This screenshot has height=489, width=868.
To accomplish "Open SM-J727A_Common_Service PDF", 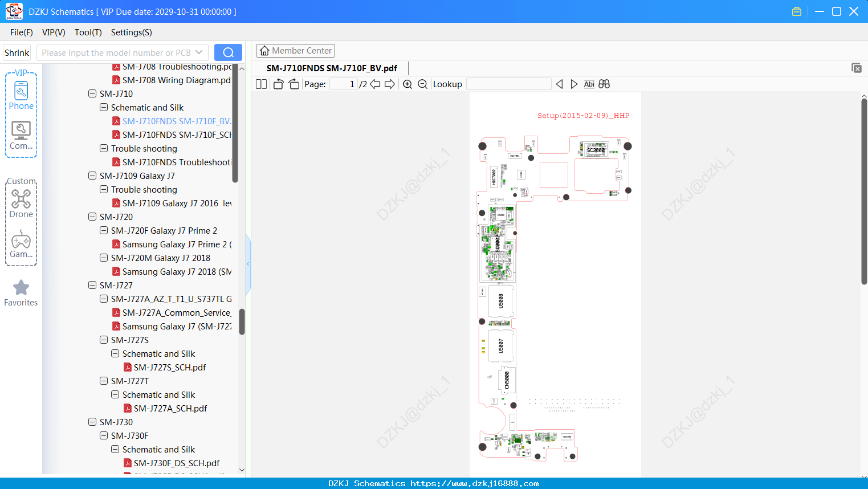I will click(172, 313).
